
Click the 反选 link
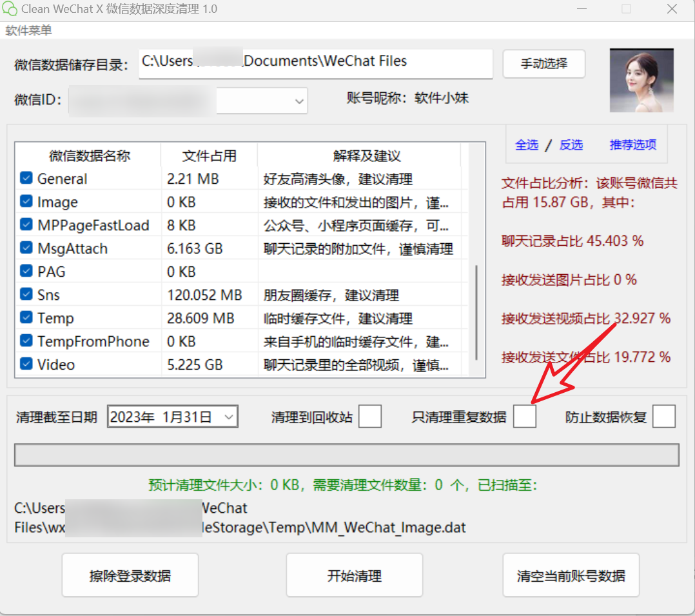click(x=571, y=145)
